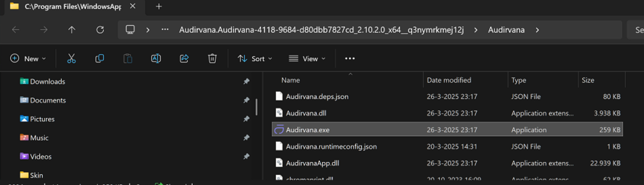
Task: Click in the Search box
Action: tap(636, 30)
